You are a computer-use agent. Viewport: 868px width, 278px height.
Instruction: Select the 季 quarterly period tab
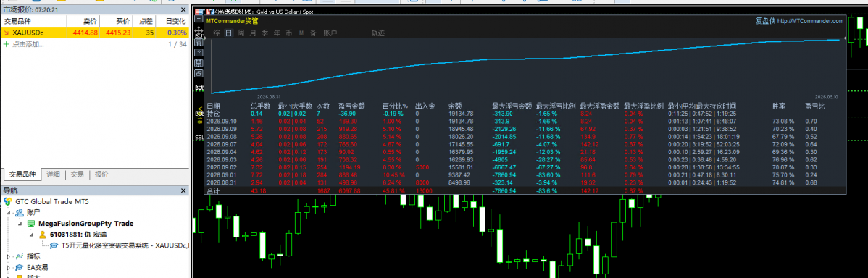point(265,33)
